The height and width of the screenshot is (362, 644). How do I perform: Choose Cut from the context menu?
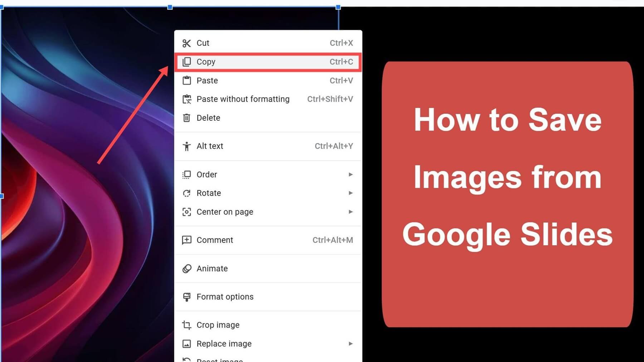[x=268, y=43]
